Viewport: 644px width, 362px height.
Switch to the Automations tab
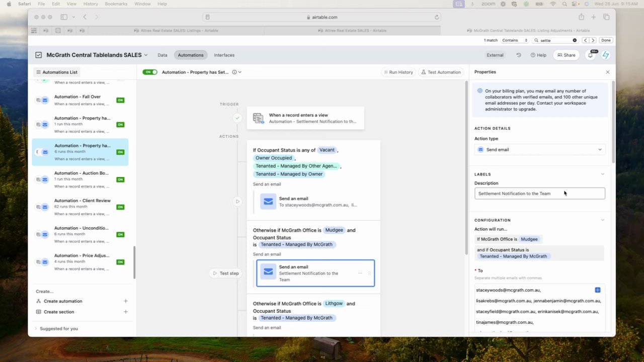pos(190,55)
